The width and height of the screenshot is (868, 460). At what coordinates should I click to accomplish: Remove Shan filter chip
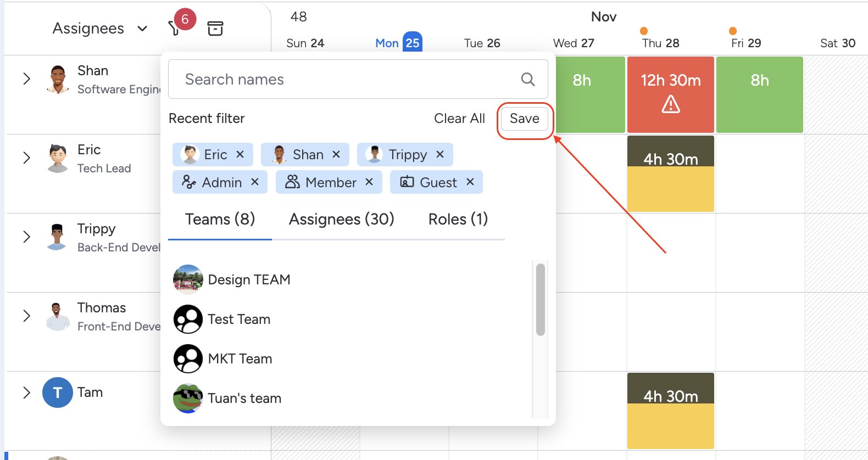[336, 155]
